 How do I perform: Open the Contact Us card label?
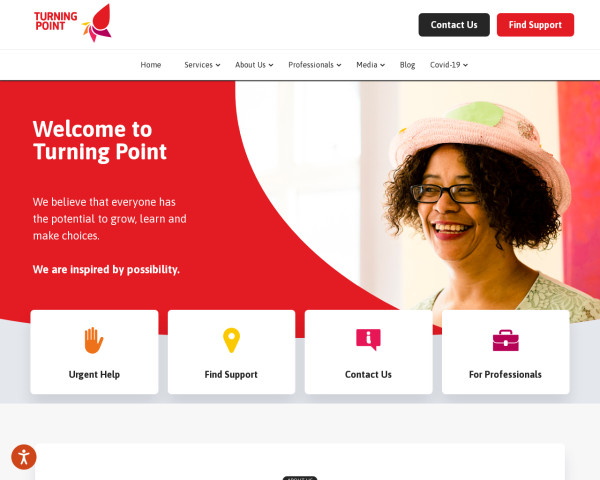point(368,374)
